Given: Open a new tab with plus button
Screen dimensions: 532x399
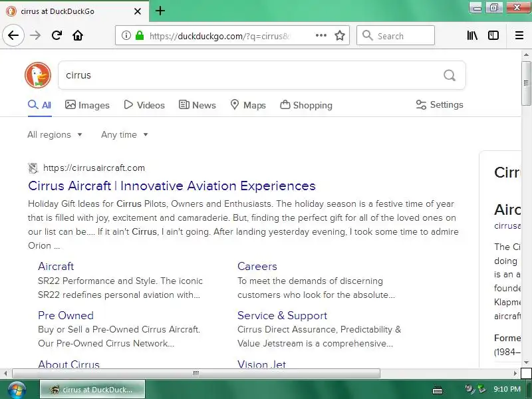Looking at the screenshot, I should [160, 11].
